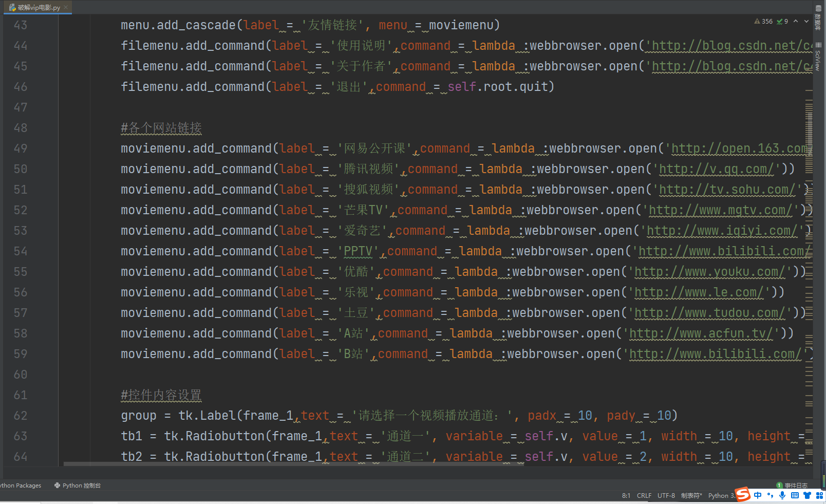Click 'self.root.quit' on line 46
This screenshot has height=504, width=826.
point(498,87)
